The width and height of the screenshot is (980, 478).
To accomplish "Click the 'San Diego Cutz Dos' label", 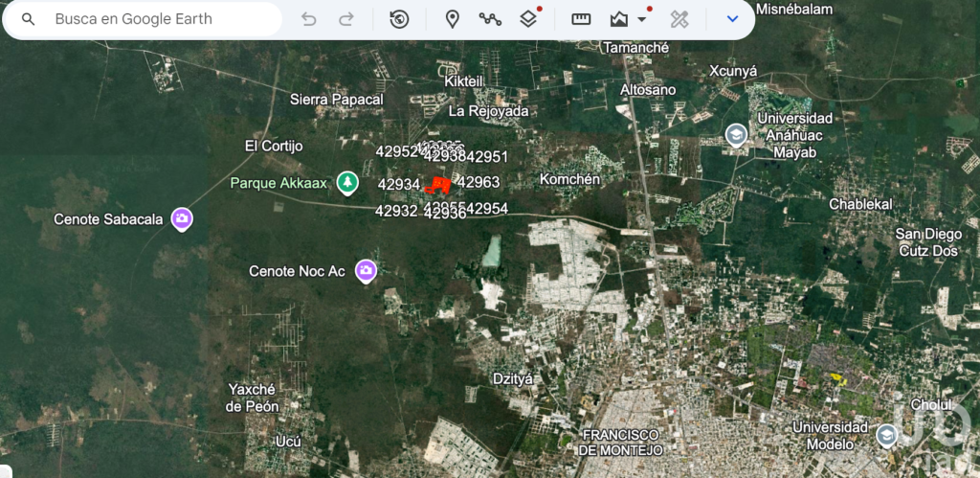I will point(928,242).
